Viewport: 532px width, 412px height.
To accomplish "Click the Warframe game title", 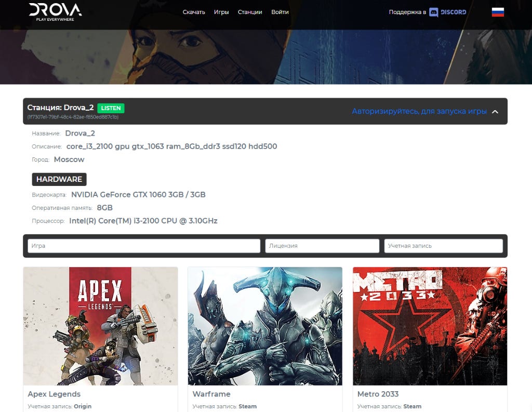I will pyautogui.click(x=211, y=394).
